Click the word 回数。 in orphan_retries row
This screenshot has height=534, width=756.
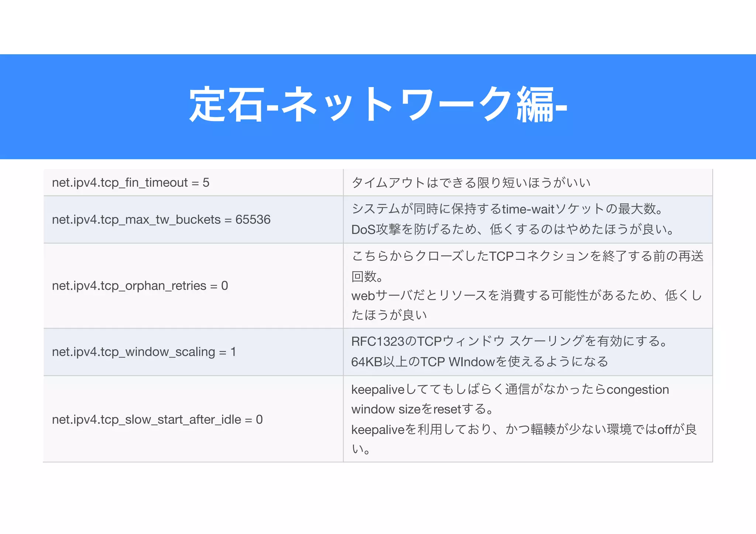[x=367, y=276]
